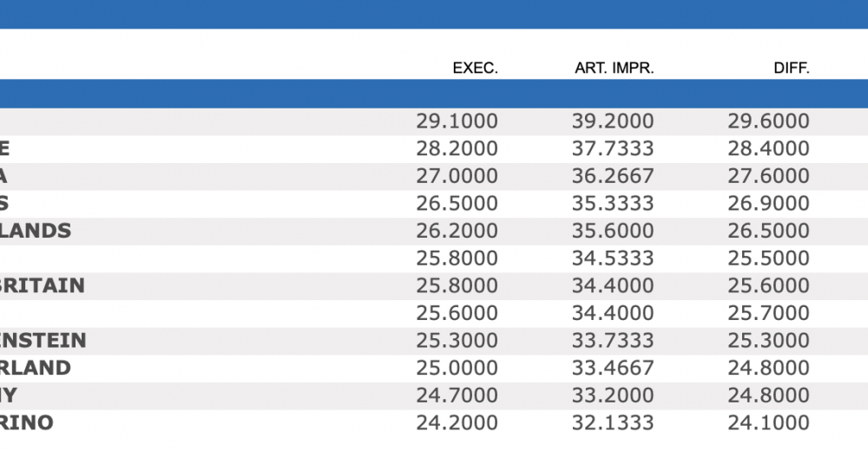The width and height of the screenshot is (868, 451).
Task: Select the 26.9000 difficulty cell
Action: tap(768, 204)
